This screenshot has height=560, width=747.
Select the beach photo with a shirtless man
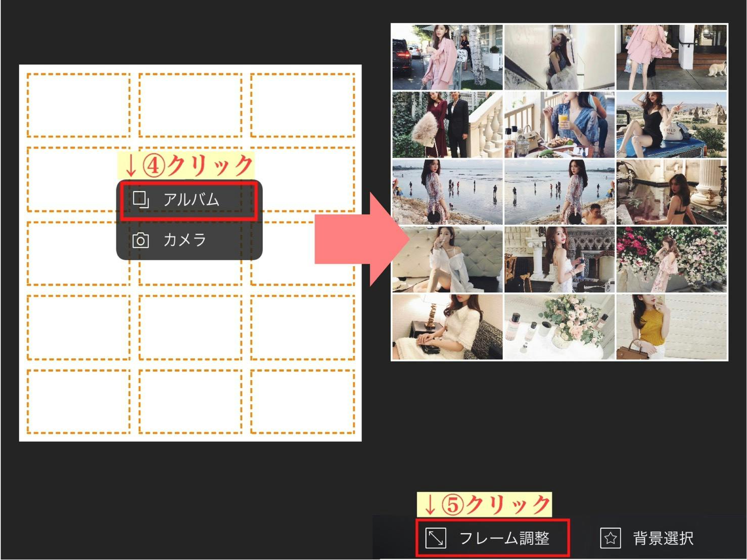tap(559, 192)
